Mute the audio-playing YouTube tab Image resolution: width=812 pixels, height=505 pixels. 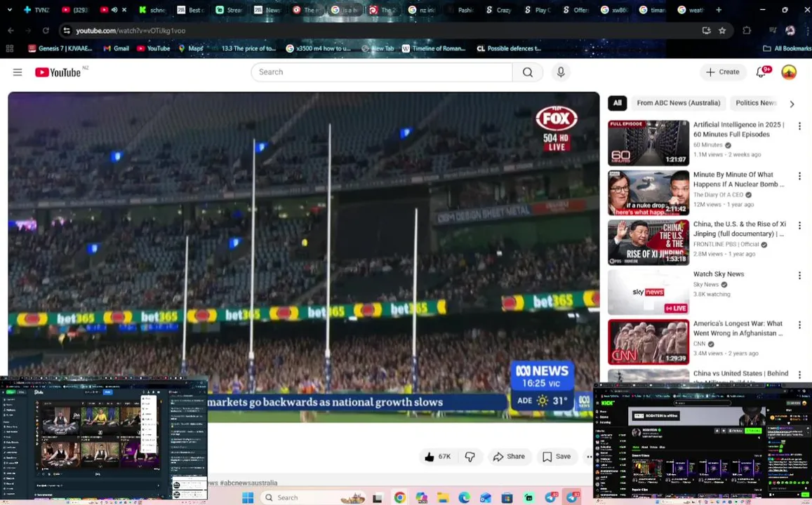(x=114, y=10)
